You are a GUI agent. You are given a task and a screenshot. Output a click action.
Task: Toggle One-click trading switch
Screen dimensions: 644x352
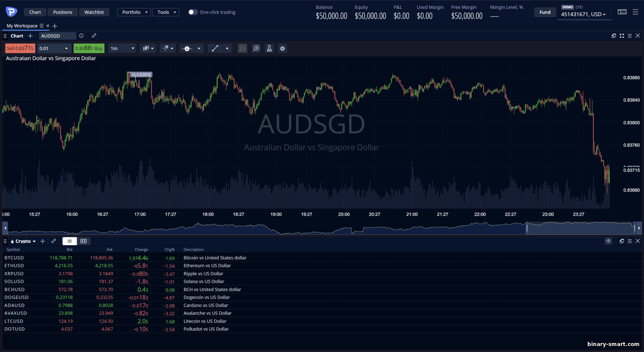coord(193,12)
